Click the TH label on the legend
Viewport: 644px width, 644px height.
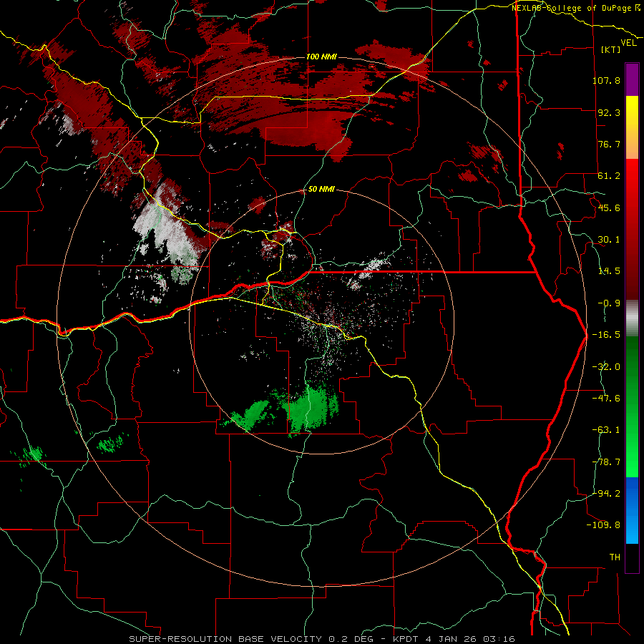(x=615, y=557)
